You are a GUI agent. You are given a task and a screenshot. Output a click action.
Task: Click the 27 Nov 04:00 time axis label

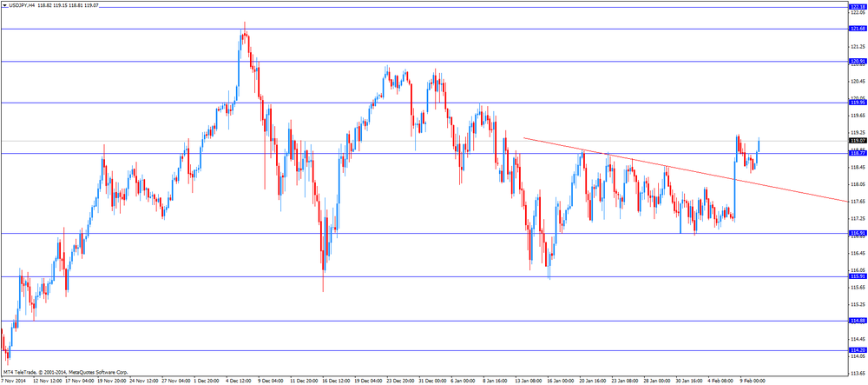pos(176,382)
